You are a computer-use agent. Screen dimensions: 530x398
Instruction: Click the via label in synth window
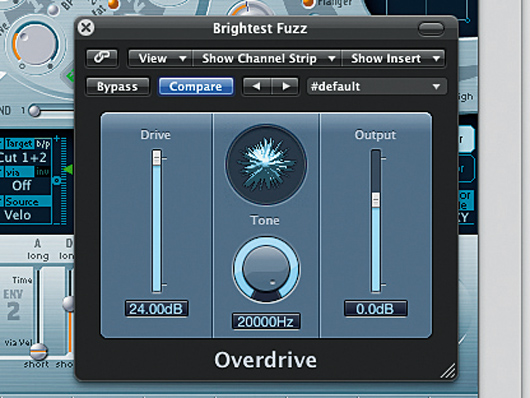click(19, 172)
